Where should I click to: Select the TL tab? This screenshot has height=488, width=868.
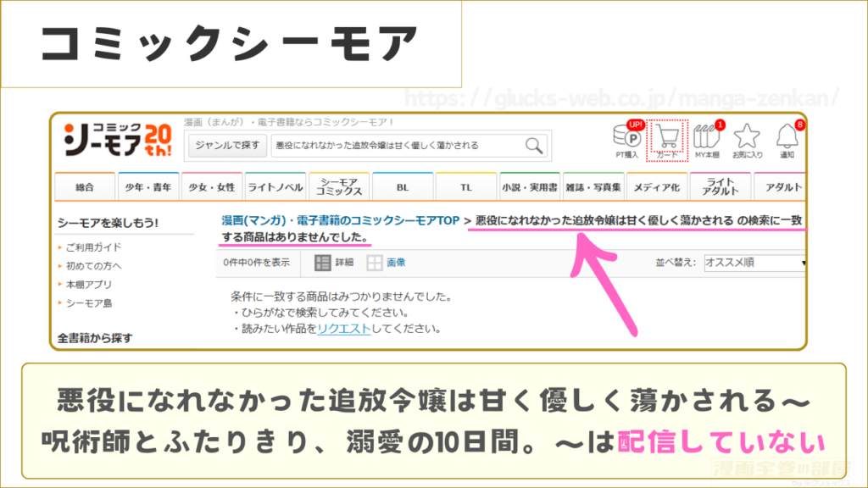coord(466,187)
